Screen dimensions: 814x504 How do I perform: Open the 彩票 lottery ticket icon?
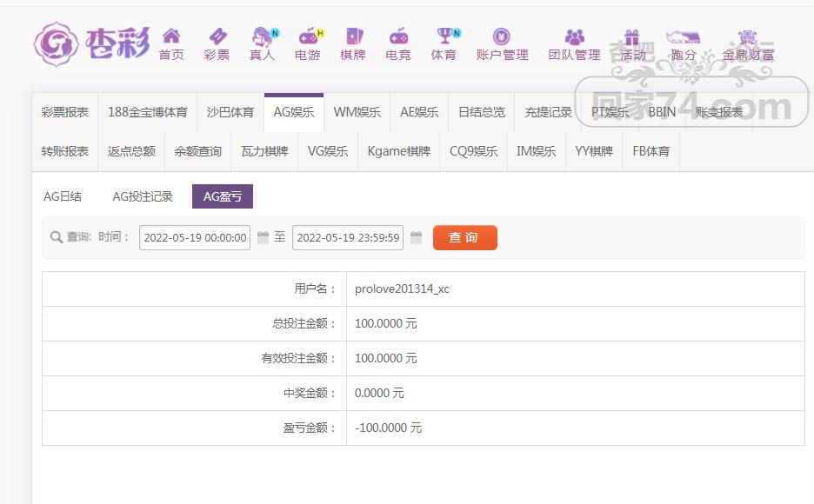(217, 36)
